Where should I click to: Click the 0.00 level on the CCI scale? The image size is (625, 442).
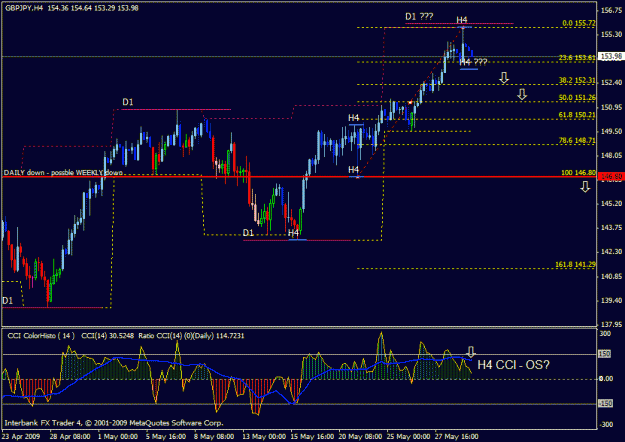pos(606,379)
